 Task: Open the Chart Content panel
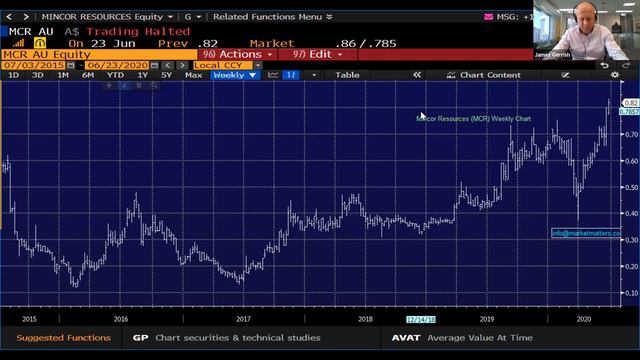click(x=484, y=75)
